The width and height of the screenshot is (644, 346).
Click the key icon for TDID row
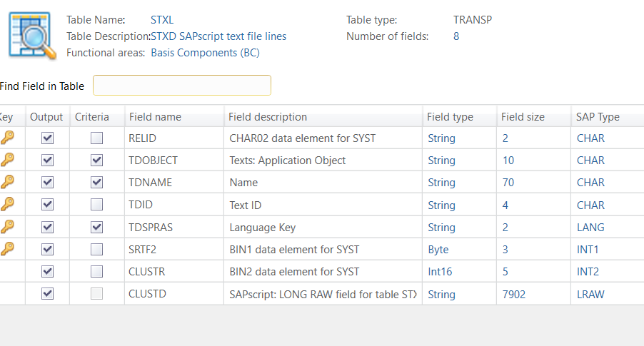pos(7,205)
